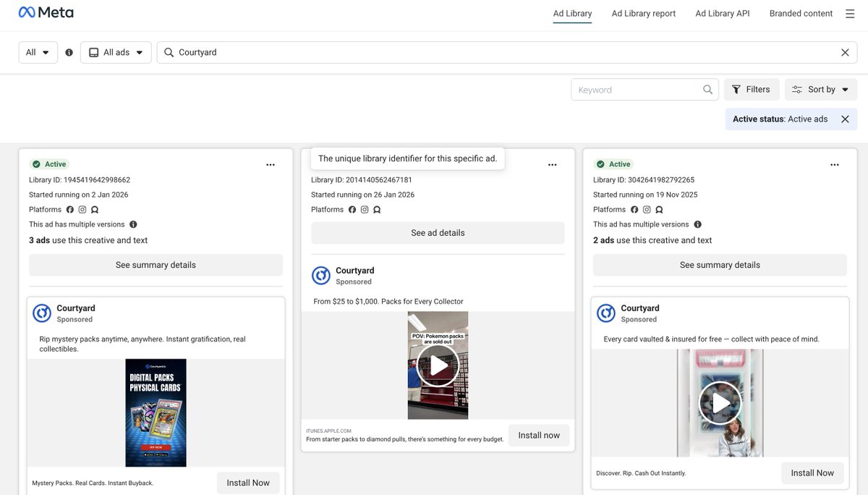The width and height of the screenshot is (868, 495).
Task: Click multiple versions info icon on 3 ads card
Action: coord(133,224)
